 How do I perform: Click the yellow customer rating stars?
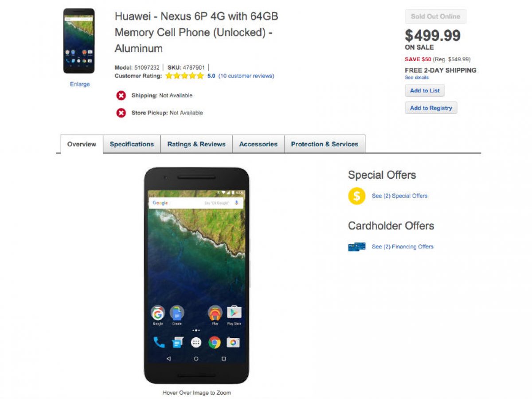(x=184, y=76)
